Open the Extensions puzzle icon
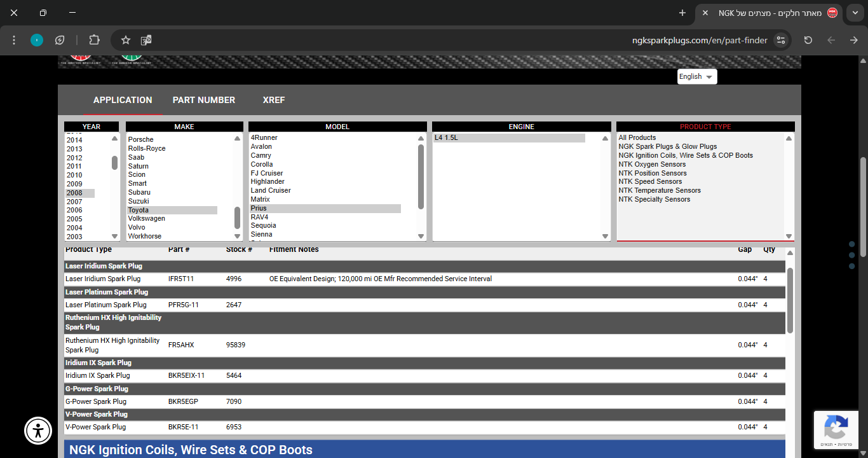Viewport: 868px width, 458px height. (x=94, y=40)
